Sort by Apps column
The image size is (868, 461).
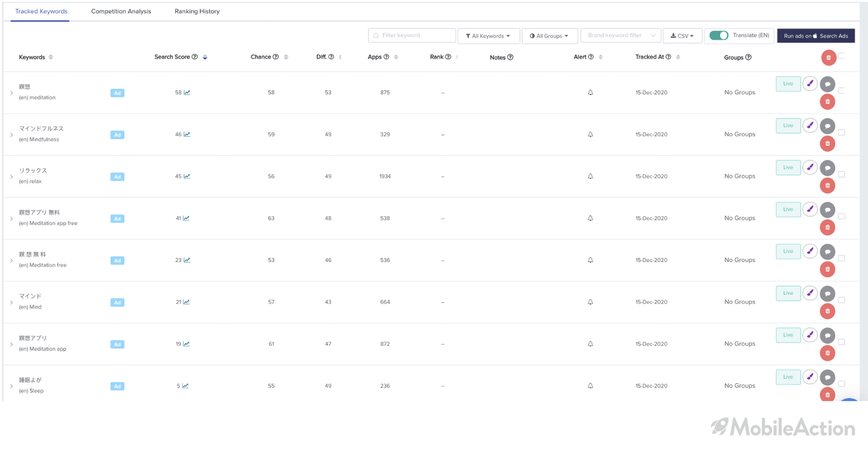(396, 57)
